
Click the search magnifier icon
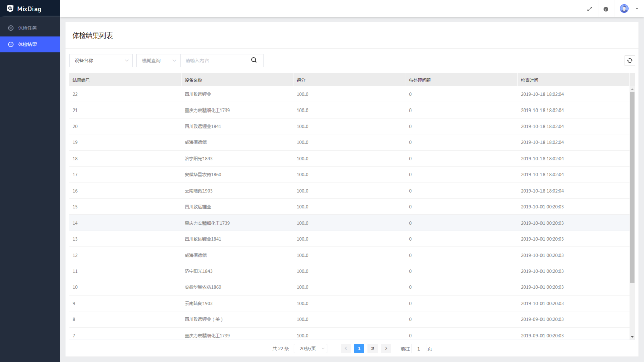click(254, 60)
